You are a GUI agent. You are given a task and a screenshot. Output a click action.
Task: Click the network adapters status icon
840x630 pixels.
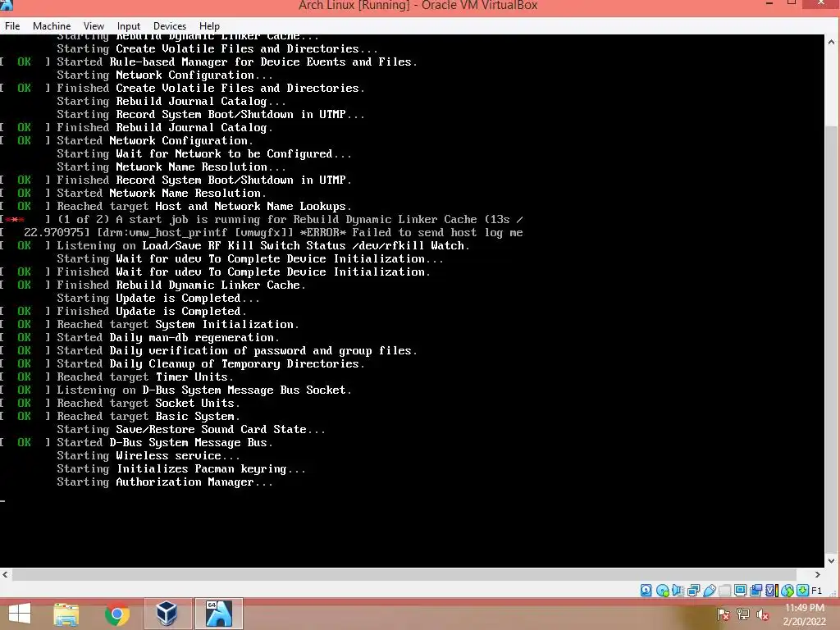click(693, 591)
